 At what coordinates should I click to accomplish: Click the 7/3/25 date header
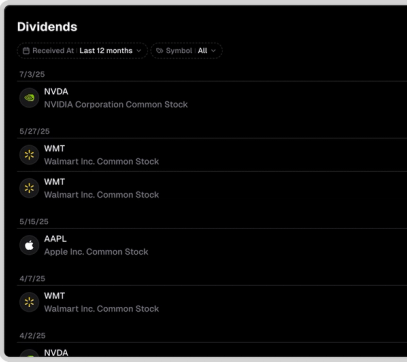click(32, 74)
